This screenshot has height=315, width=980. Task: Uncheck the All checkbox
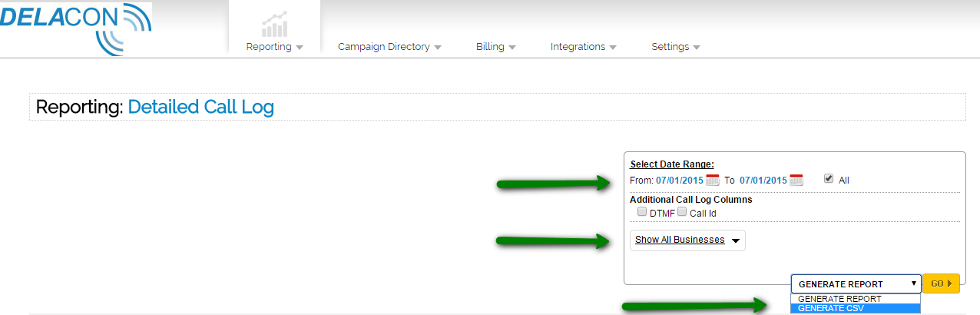tap(828, 179)
